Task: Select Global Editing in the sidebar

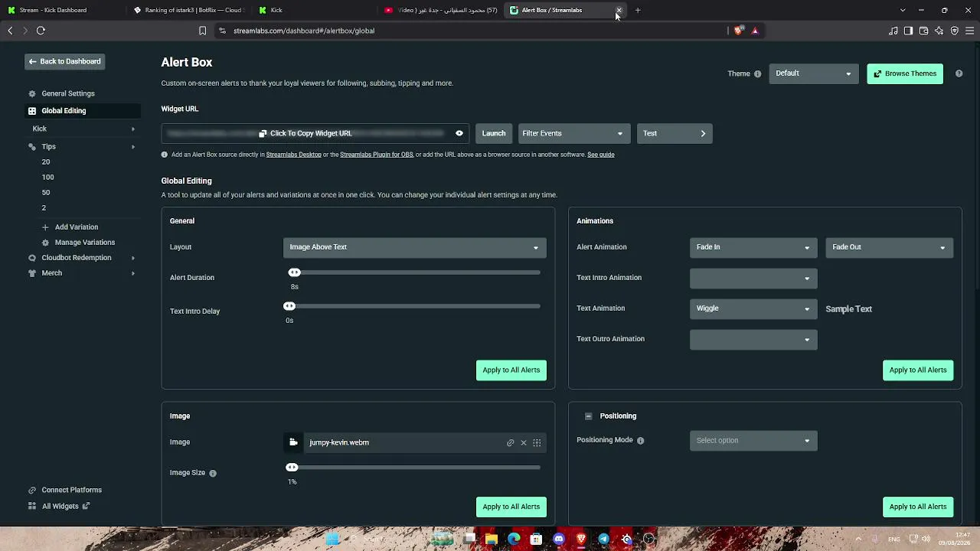Action: tap(83, 111)
